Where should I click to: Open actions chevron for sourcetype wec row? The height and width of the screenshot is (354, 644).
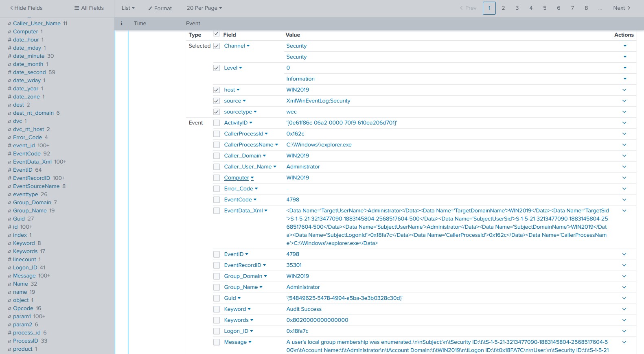[x=624, y=112]
